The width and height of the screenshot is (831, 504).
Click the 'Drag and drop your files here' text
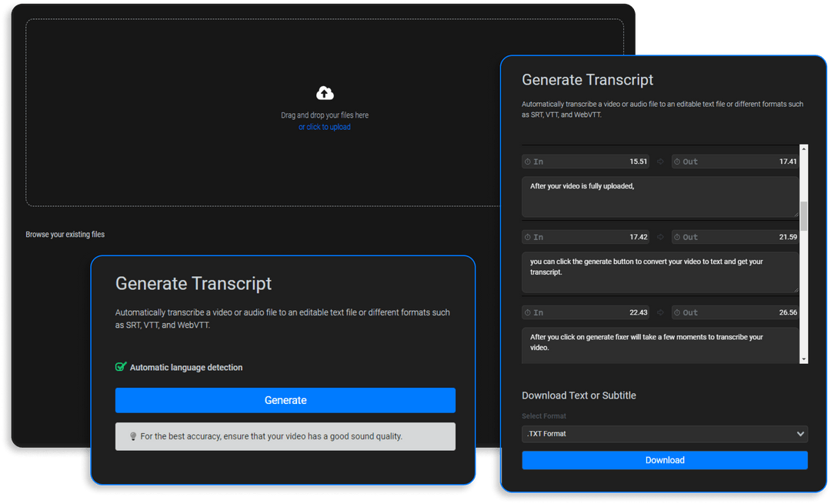(x=325, y=115)
